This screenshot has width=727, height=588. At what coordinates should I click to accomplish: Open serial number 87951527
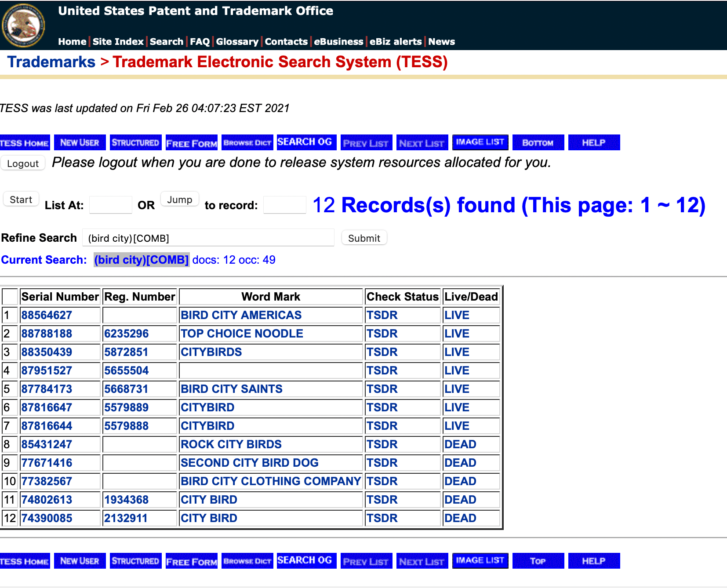(47, 370)
